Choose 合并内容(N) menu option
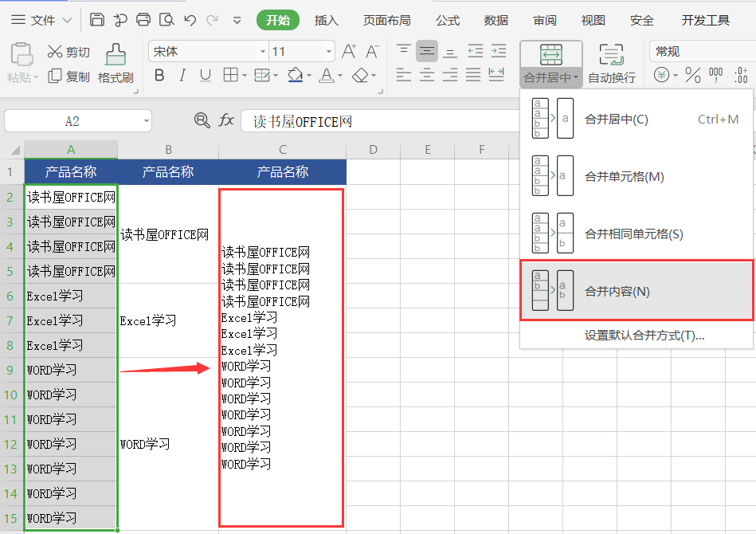Image resolution: width=756 pixels, height=534 pixels. pos(637,292)
